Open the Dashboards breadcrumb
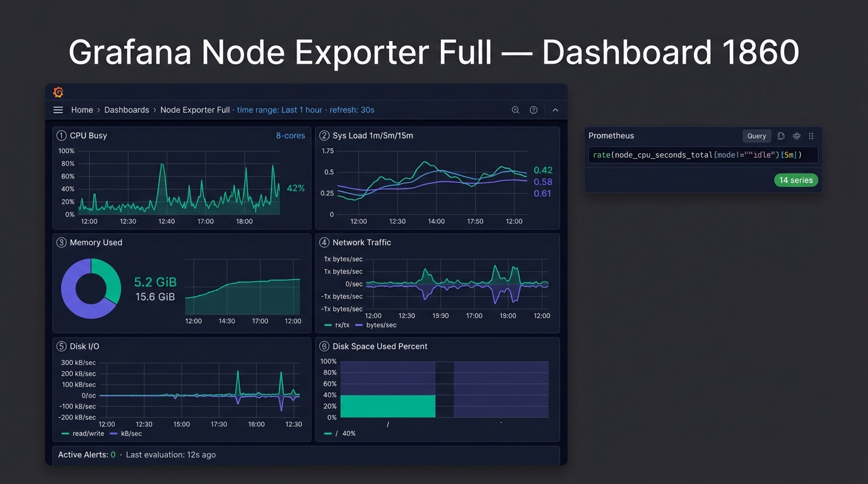 [x=127, y=110]
